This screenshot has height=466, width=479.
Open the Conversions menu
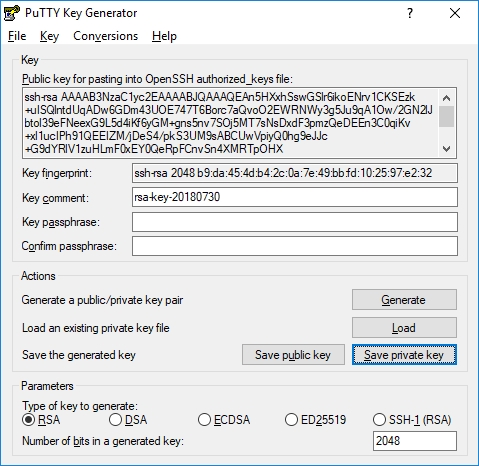(105, 36)
